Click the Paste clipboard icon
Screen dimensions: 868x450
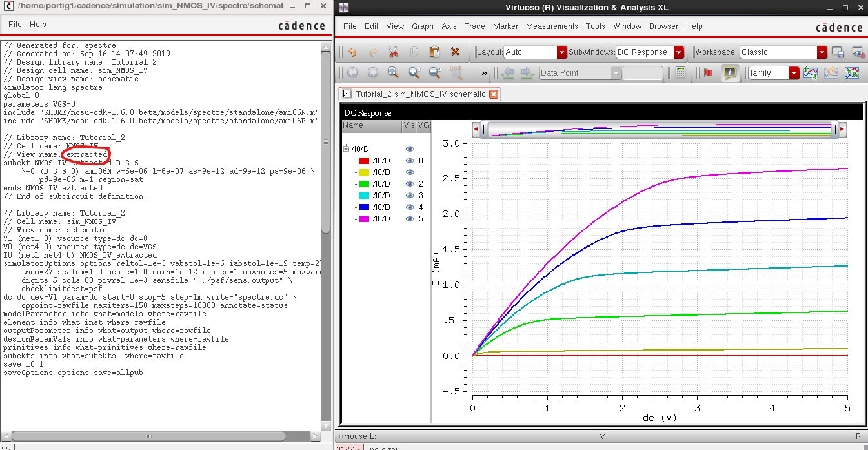pos(434,52)
